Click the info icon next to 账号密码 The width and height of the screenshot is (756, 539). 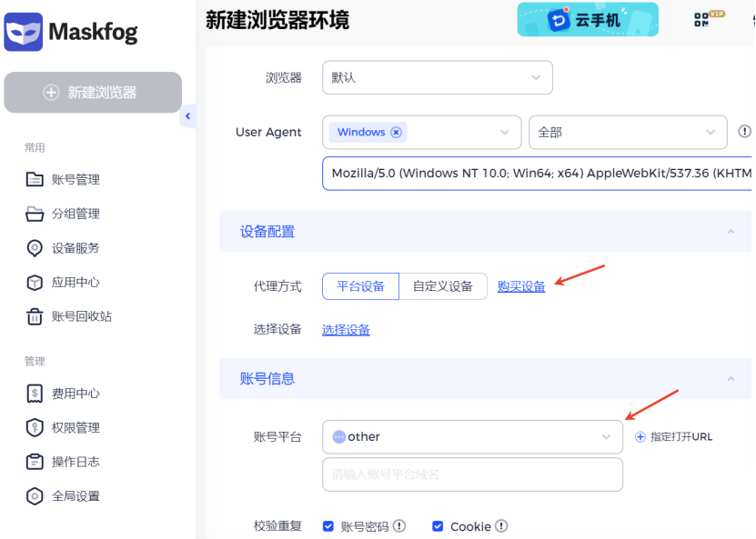[x=399, y=526]
